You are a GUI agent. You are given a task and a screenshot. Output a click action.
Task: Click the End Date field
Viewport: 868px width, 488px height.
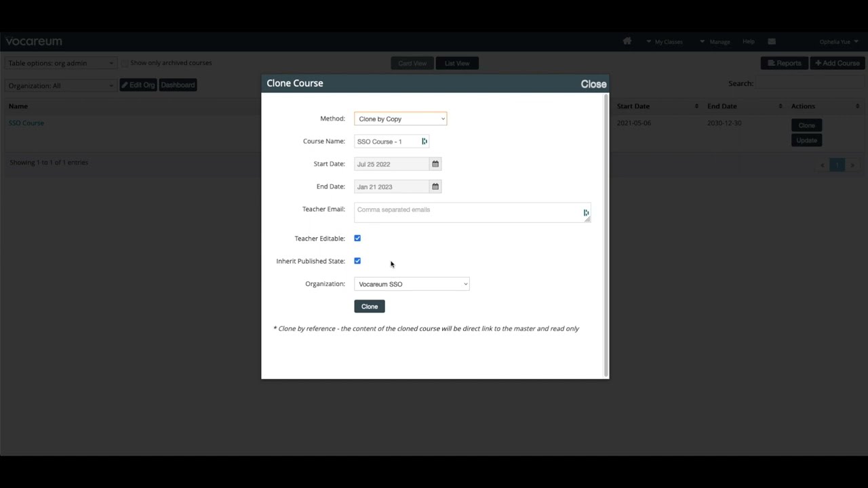coord(392,186)
